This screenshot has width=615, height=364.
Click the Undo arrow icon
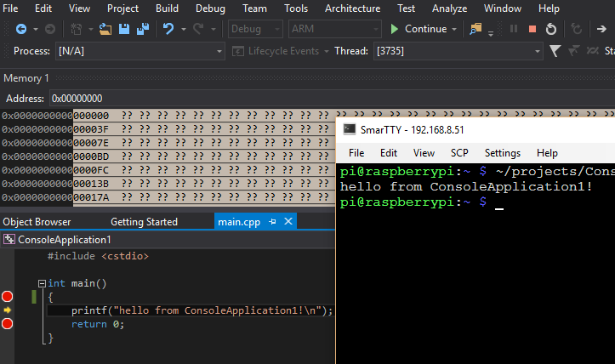(x=168, y=29)
